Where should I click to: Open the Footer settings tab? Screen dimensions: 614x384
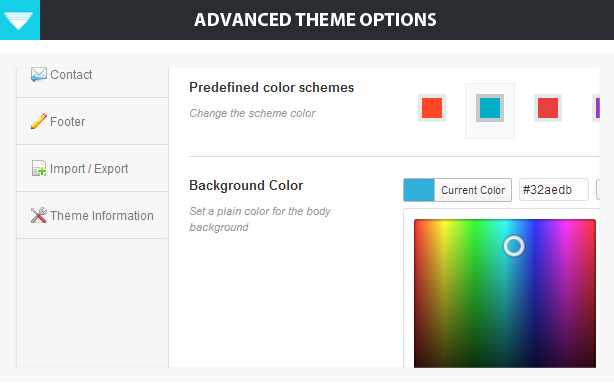point(92,121)
